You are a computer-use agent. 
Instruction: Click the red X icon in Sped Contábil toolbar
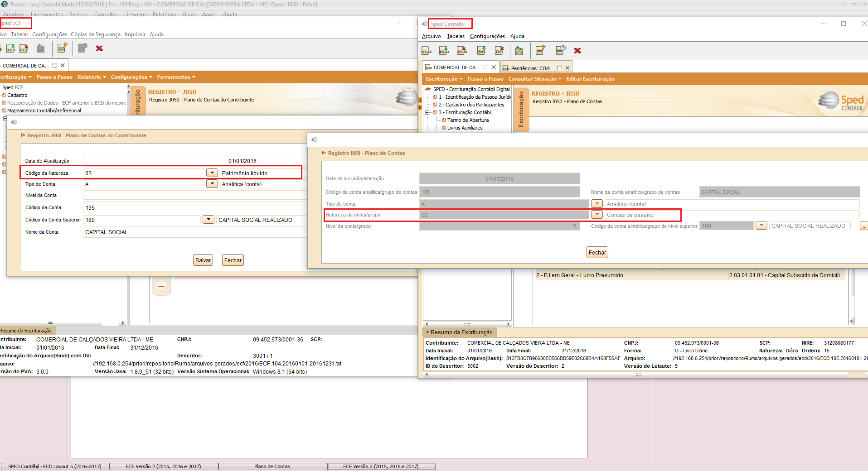577,51
